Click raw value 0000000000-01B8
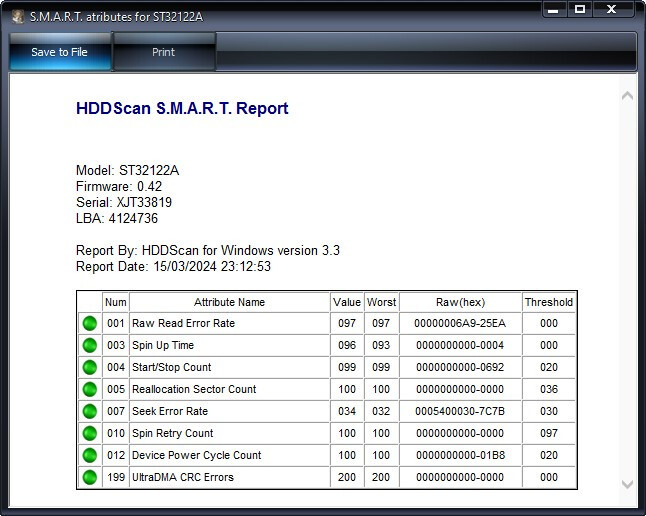646x516 pixels. click(x=460, y=455)
